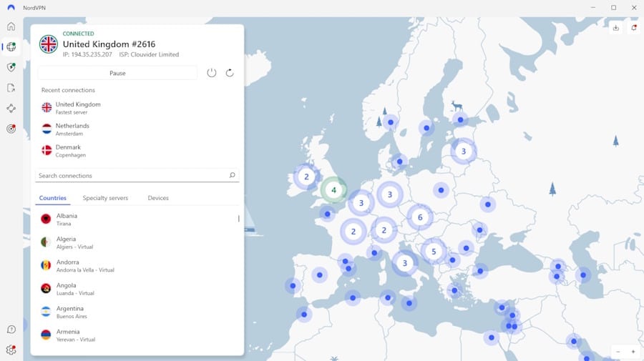Image resolution: width=644 pixels, height=361 pixels.
Task: Open the help chat bubble icon
Action: tap(11, 330)
